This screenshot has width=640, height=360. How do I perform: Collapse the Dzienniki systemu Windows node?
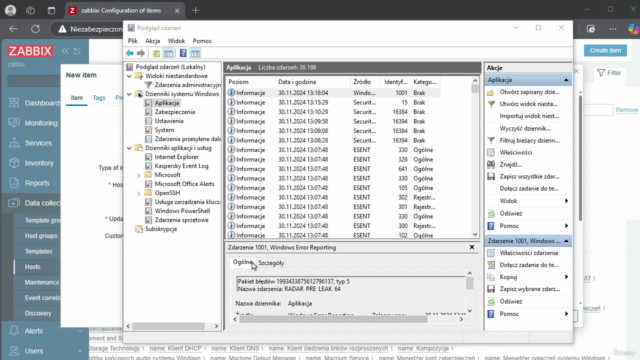pyautogui.click(x=129, y=94)
